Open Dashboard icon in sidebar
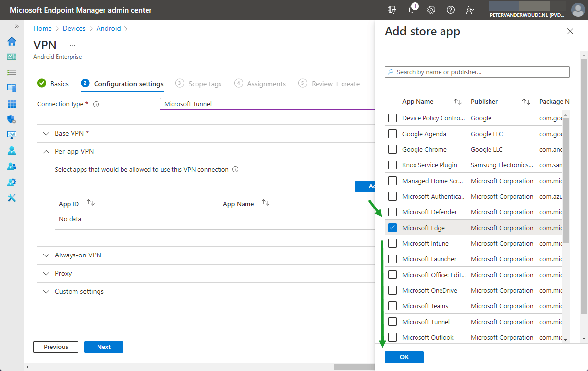Viewport: 588px width, 371px height. click(x=12, y=57)
